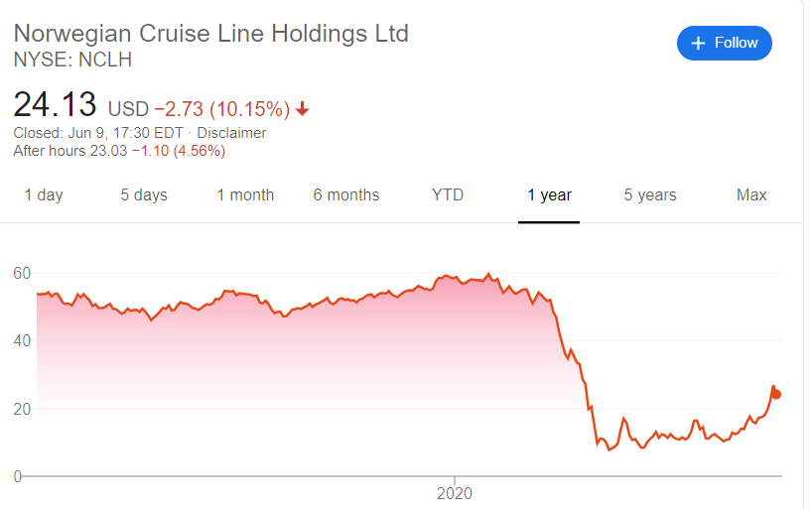Viewport: 812px width, 509px height.
Task: Click the after hours 23.03 price
Action: tap(108, 151)
